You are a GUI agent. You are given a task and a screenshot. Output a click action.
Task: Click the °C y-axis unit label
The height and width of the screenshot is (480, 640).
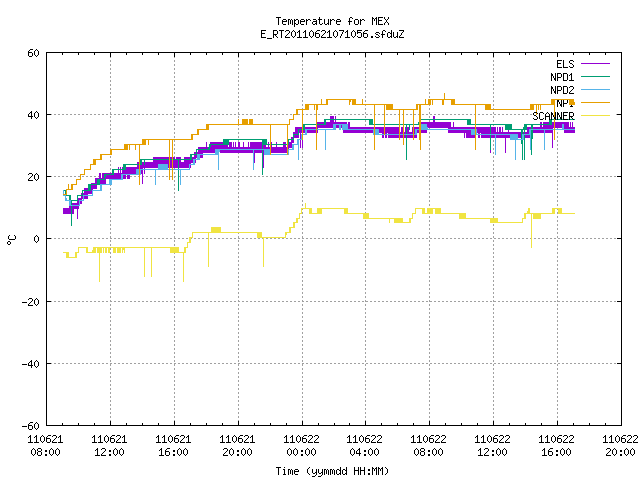(x=11, y=240)
